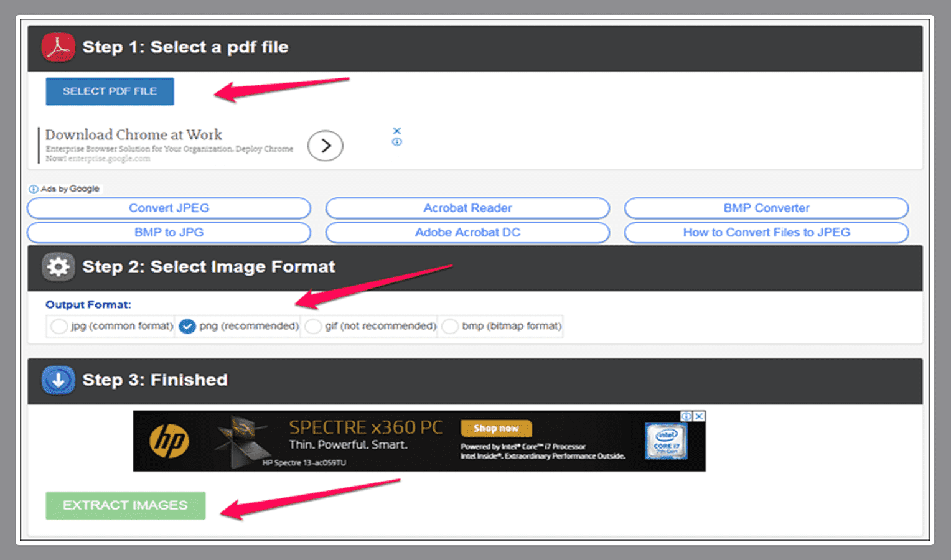Click the red Adobe PDF icon
This screenshot has height=560, width=951.
pyautogui.click(x=59, y=47)
